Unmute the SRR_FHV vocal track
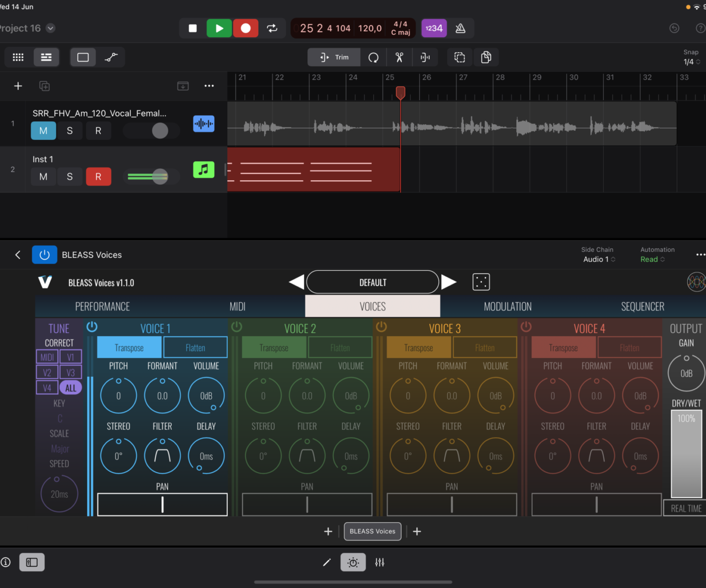Image resolution: width=706 pixels, height=588 pixels. click(x=43, y=131)
